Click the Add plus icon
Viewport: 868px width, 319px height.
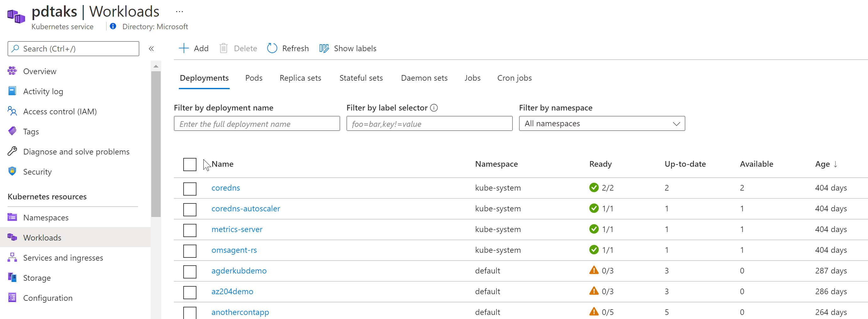pyautogui.click(x=184, y=48)
